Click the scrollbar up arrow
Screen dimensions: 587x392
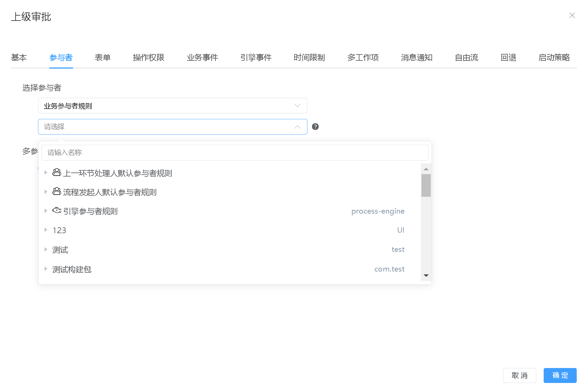[426, 169]
